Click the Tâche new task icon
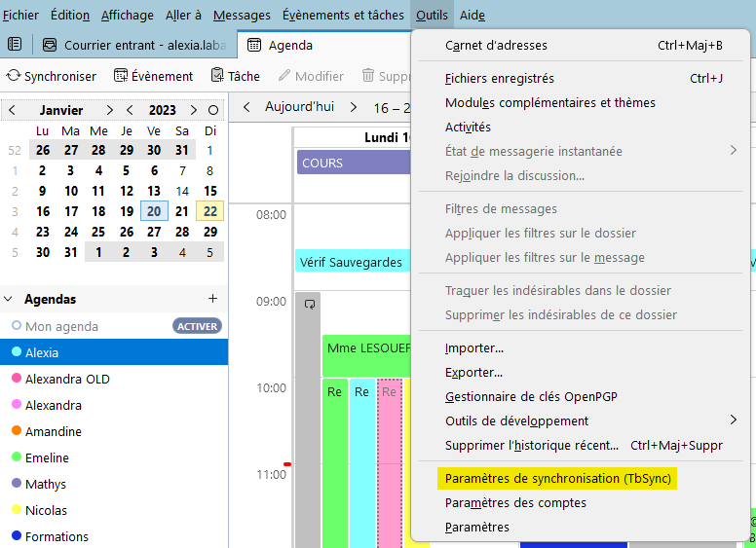 pos(217,76)
